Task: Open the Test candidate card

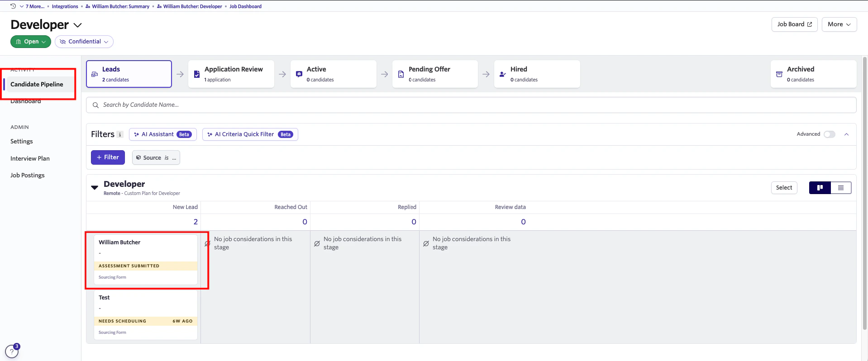Action: [x=146, y=315]
